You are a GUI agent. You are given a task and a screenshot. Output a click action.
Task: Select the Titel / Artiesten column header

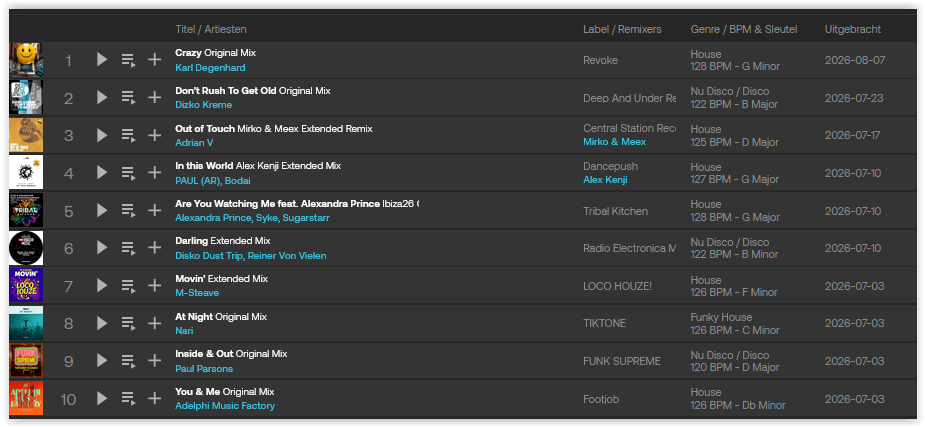(211, 29)
